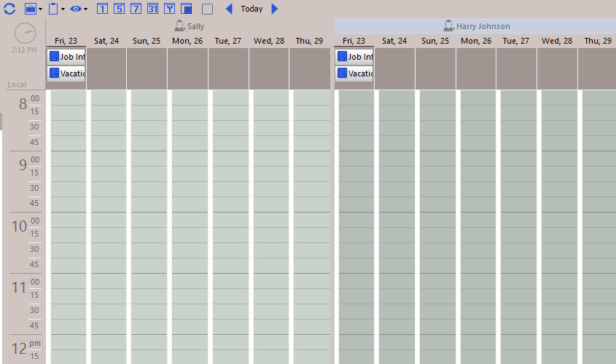
Task: Switch to 5-day work week view
Action: click(119, 9)
